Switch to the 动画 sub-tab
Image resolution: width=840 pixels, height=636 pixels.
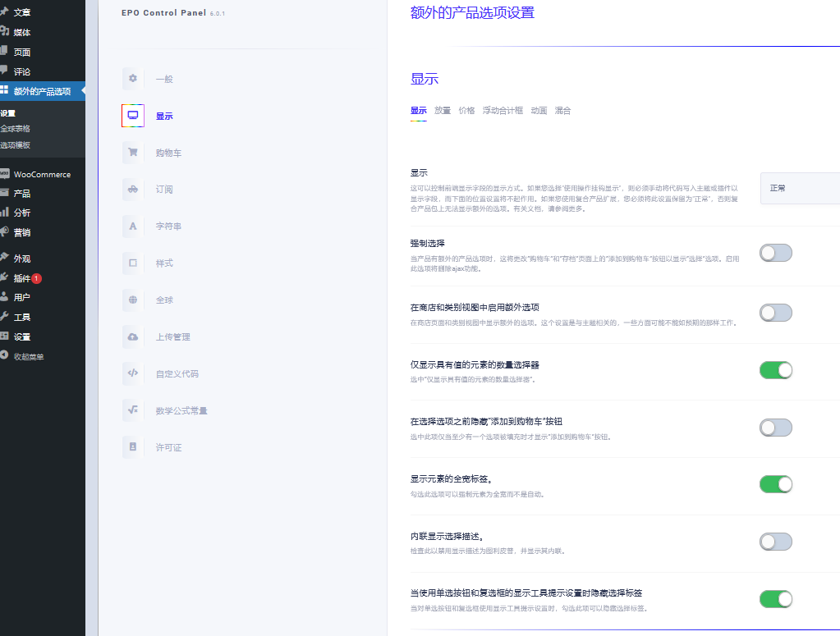[x=539, y=111]
